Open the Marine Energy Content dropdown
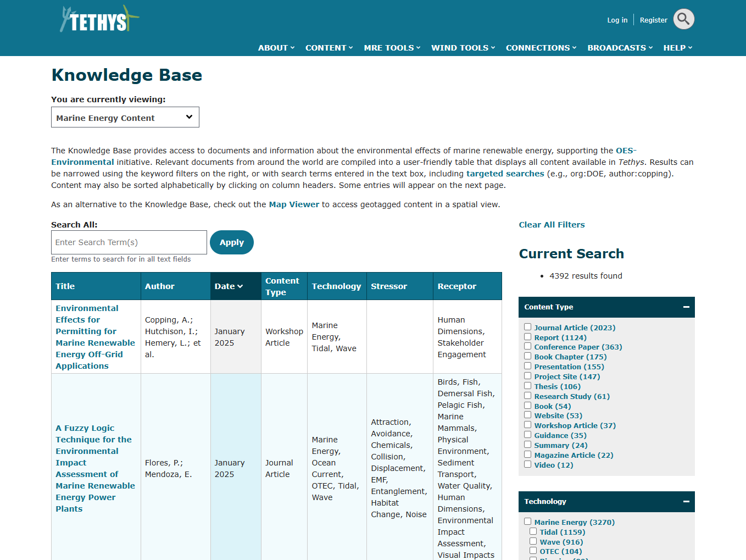This screenshot has height=560, width=746. click(x=125, y=117)
